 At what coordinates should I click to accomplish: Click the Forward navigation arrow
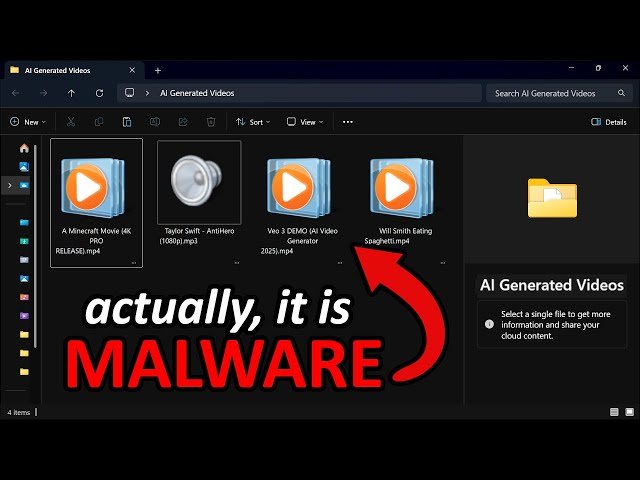43,93
